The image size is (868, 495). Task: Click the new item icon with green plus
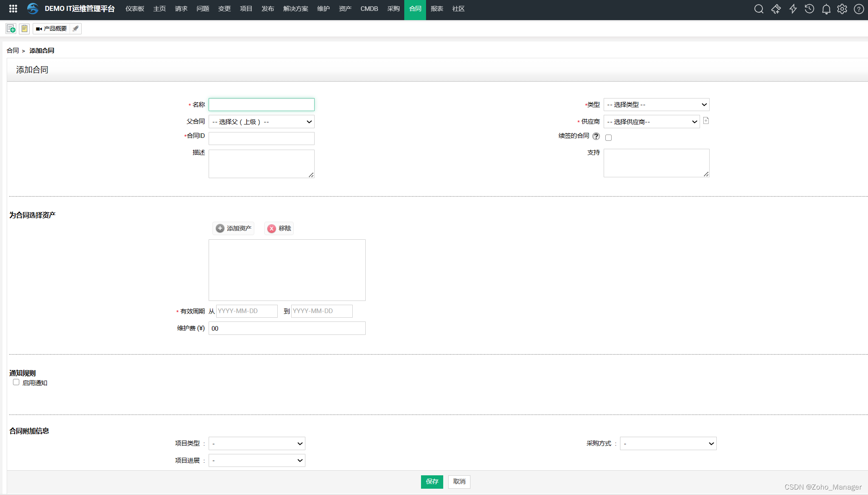coord(11,29)
